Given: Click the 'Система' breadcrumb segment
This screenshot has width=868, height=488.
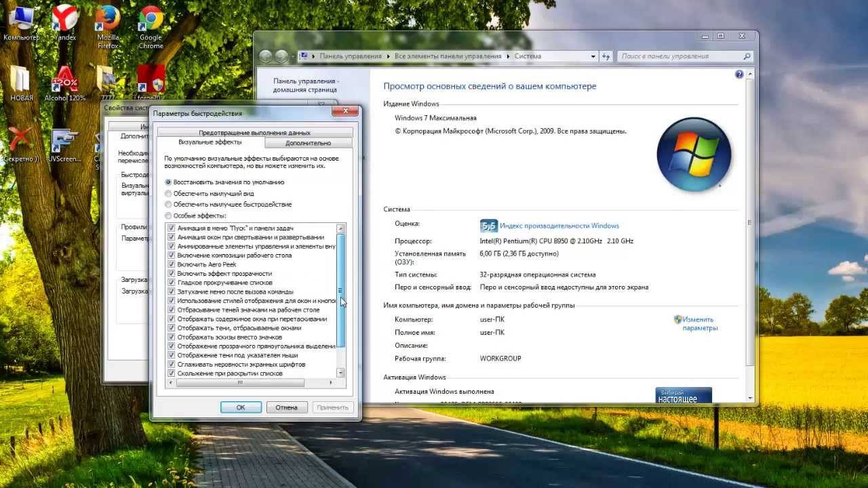Looking at the screenshot, I should [x=528, y=56].
